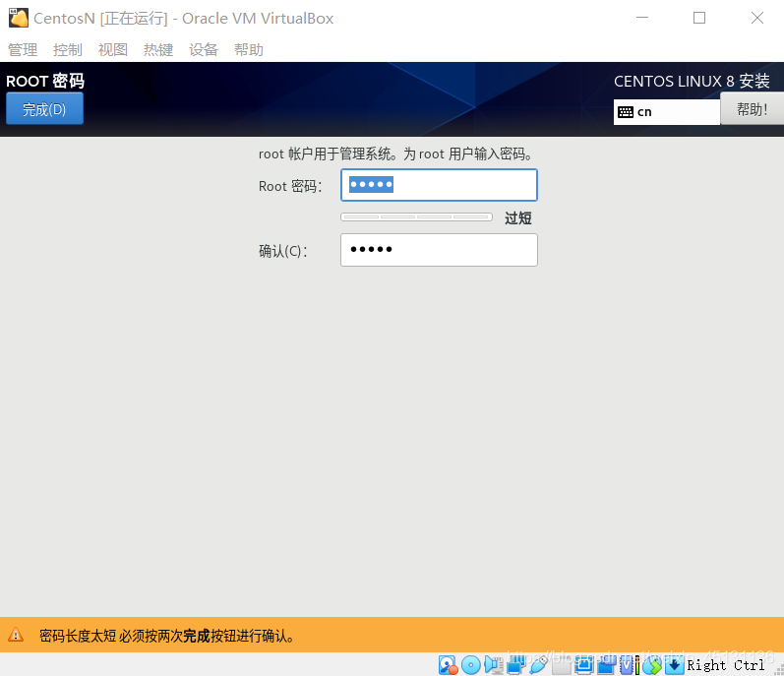Click the hard disk activity status icon

click(x=448, y=665)
